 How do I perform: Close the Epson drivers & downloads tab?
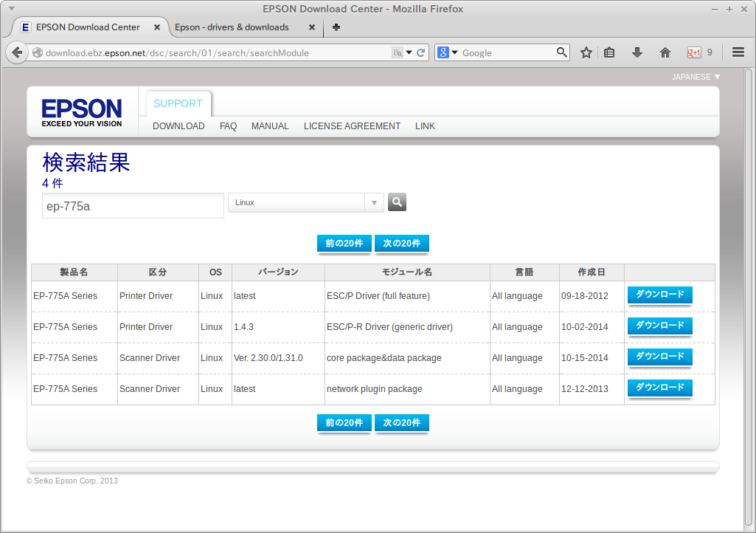coord(312,27)
